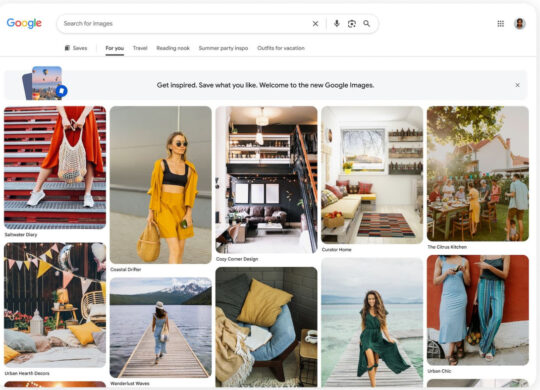Click the bookmark icon beside Saves
The height and width of the screenshot is (390, 540).
pyautogui.click(x=67, y=48)
